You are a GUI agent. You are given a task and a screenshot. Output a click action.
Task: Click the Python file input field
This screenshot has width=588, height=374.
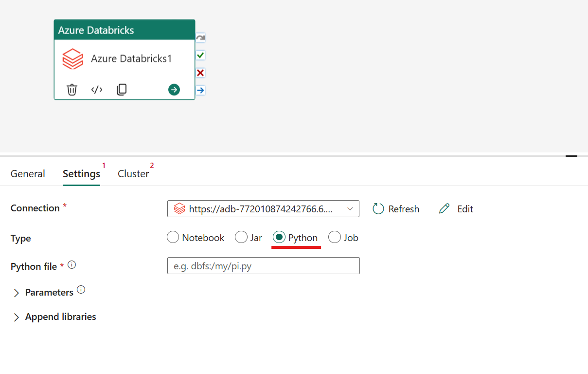point(263,265)
